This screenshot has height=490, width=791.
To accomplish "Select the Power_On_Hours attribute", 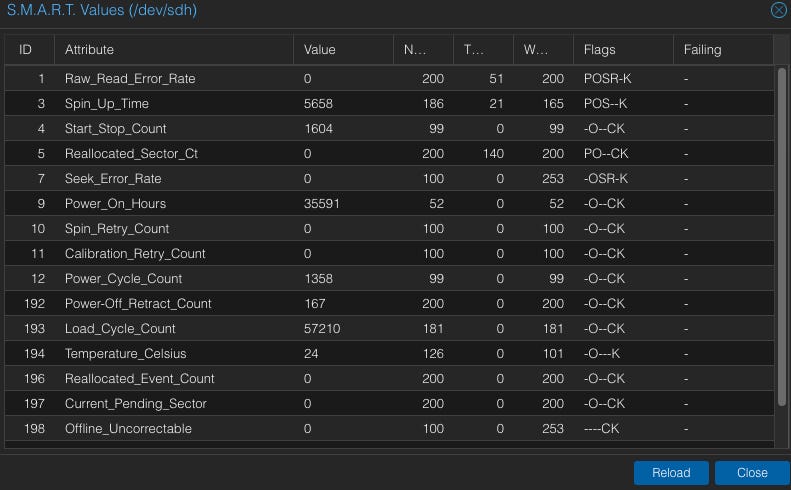I will point(116,203).
